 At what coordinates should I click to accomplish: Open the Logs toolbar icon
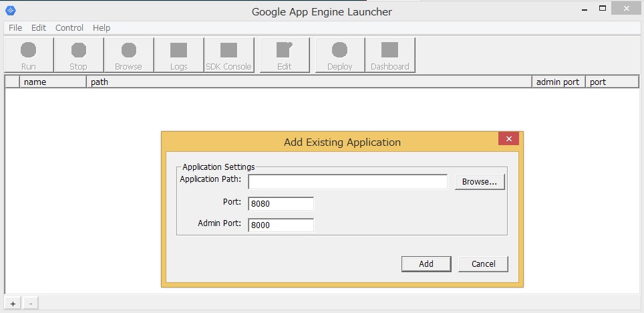pyautogui.click(x=178, y=55)
